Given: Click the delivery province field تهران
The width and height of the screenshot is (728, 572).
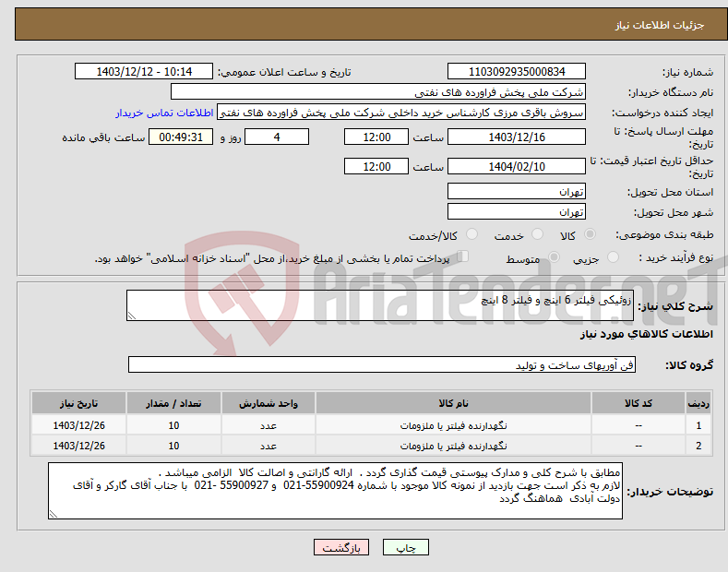Looking at the screenshot, I should (x=517, y=191).
